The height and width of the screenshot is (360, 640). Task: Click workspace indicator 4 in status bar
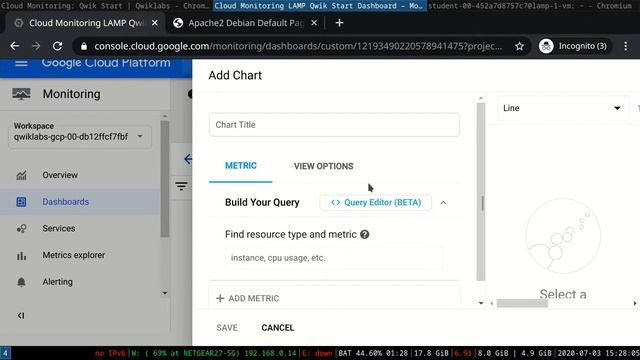click(5, 353)
